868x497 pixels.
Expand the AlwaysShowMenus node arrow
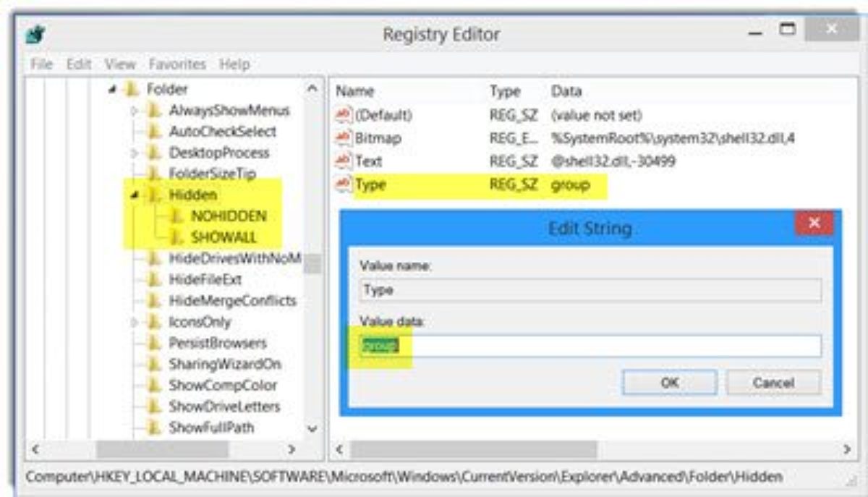[135, 111]
